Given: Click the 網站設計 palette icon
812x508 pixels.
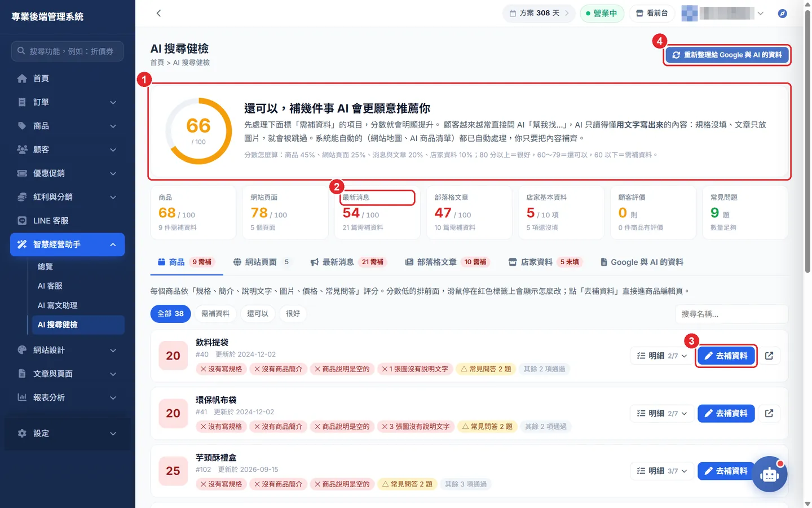Looking at the screenshot, I should (x=22, y=350).
